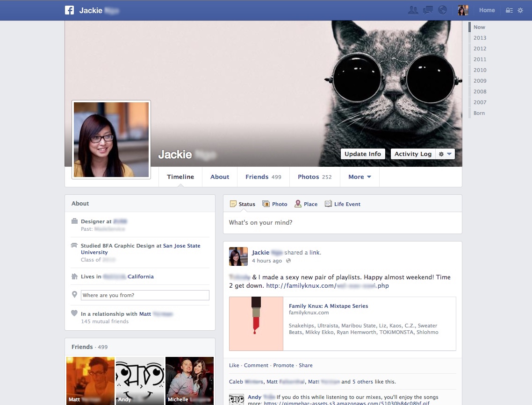Click the Facebook logo
Viewport: 532px width, 405px height.
coord(69,9)
